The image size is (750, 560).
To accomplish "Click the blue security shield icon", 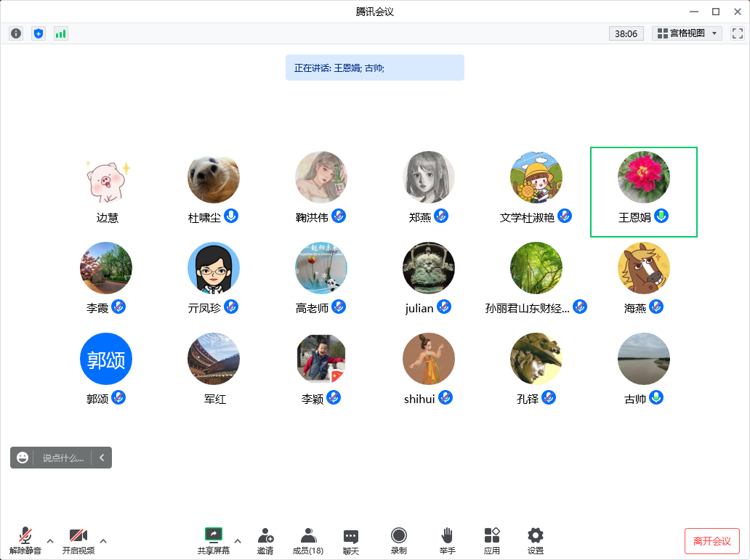I will [x=39, y=33].
